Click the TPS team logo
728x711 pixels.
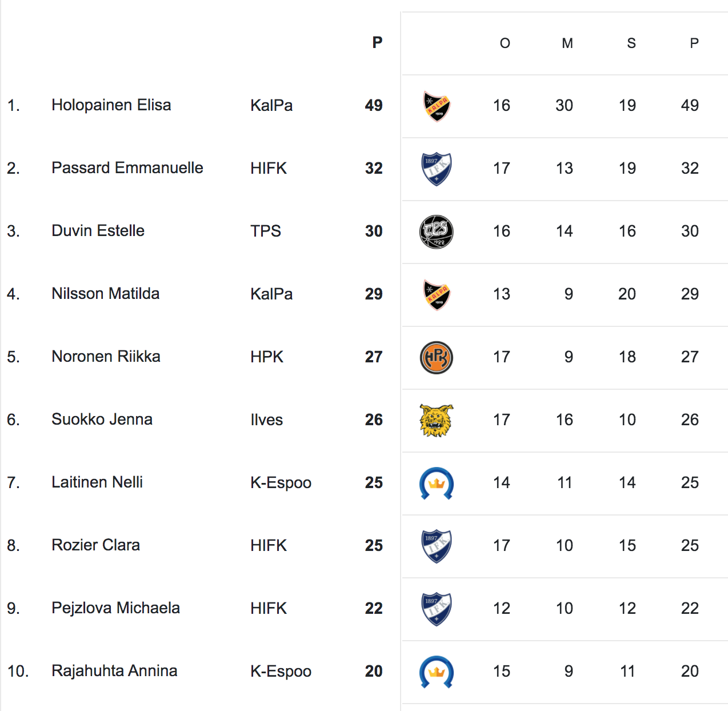pos(437,232)
